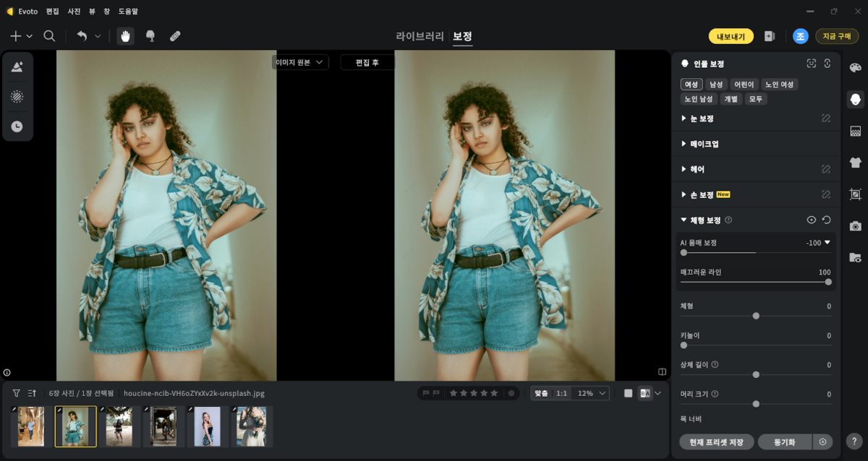The width and height of the screenshot is (868, 461).
Task: Click the 현재 프리셋 저장 button
Action: (717, 441)
